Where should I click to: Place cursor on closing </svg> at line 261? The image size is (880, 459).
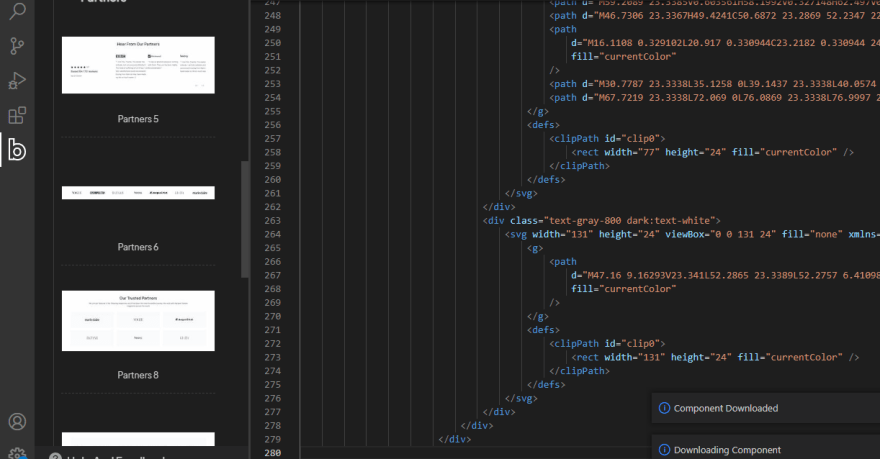521,193
